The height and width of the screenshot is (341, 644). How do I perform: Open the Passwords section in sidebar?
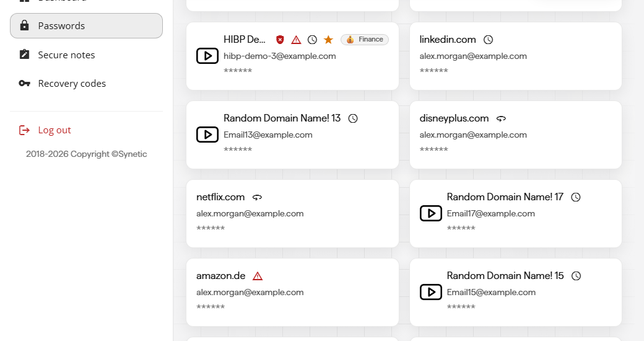pyautogui.click(x=86, y=25)
